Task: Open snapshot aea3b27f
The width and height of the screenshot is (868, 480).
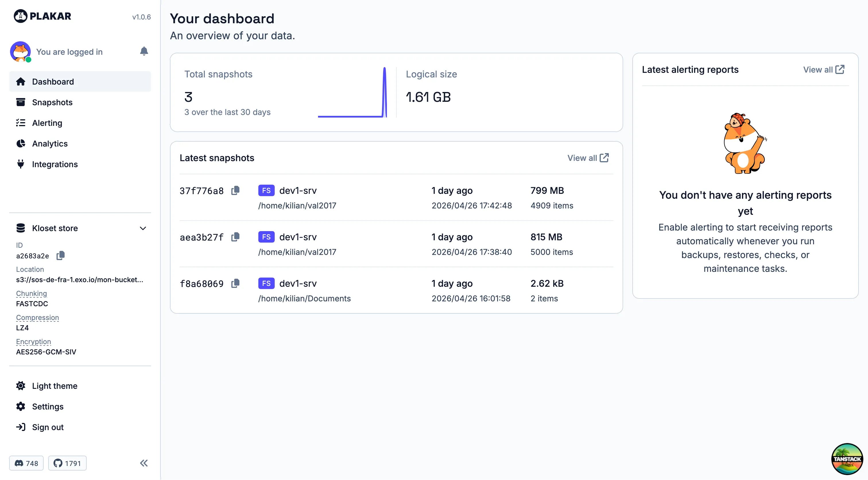Action: click(201, 237)
